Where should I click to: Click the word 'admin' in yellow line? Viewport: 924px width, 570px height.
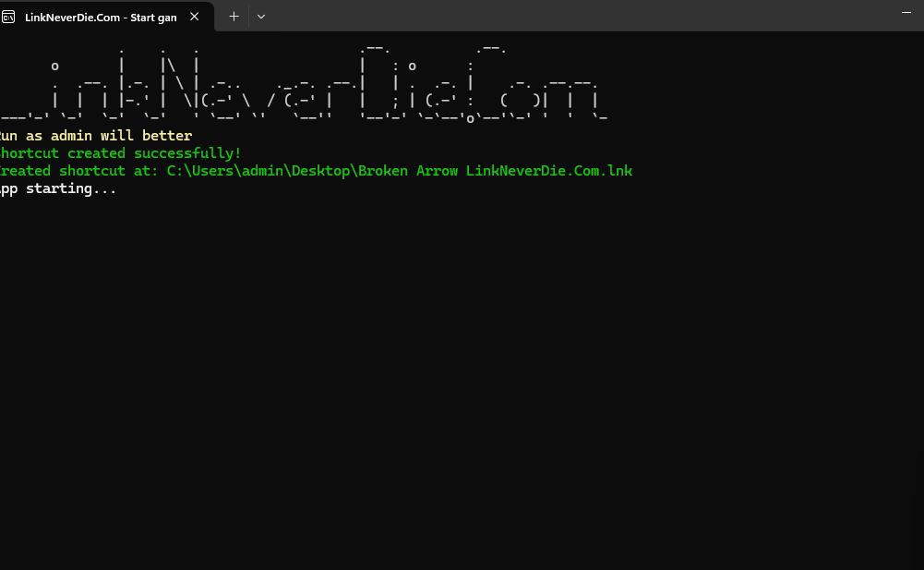[71, 136]
